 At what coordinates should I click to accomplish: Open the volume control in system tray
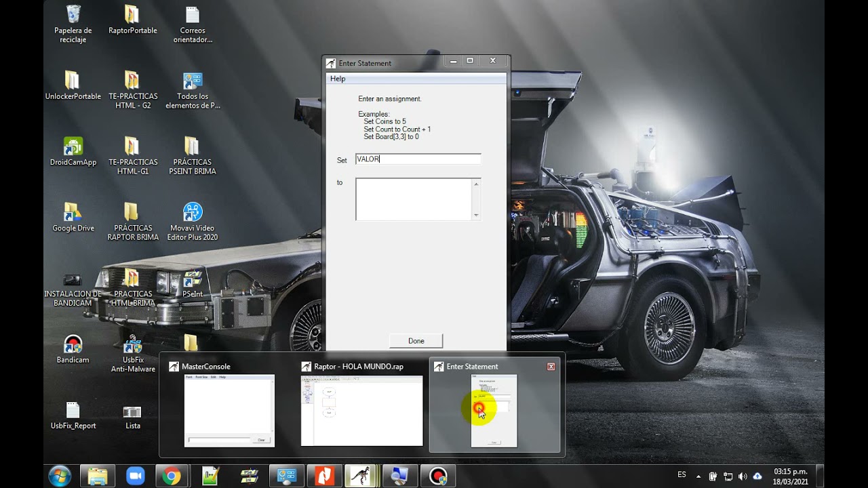point(743,476)
